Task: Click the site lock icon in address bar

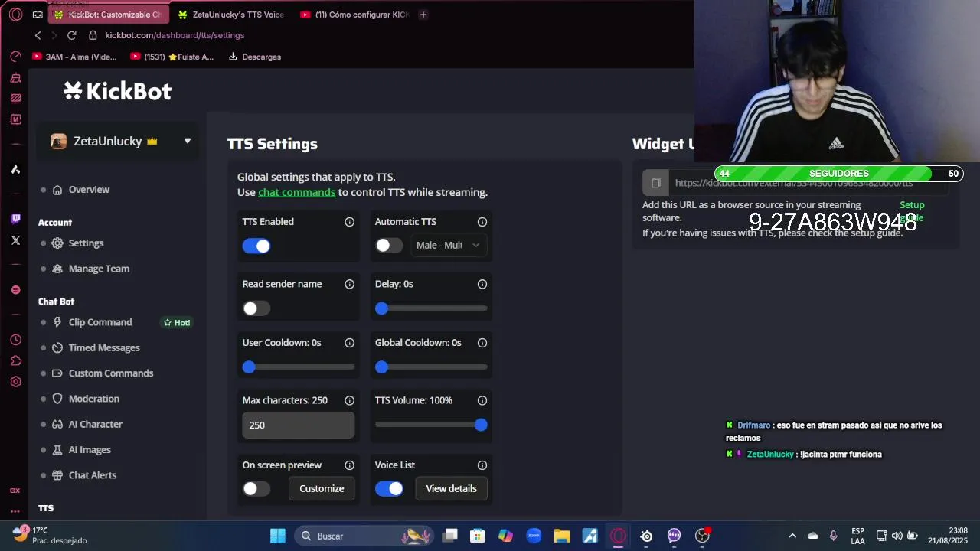Action: point(93,35)
